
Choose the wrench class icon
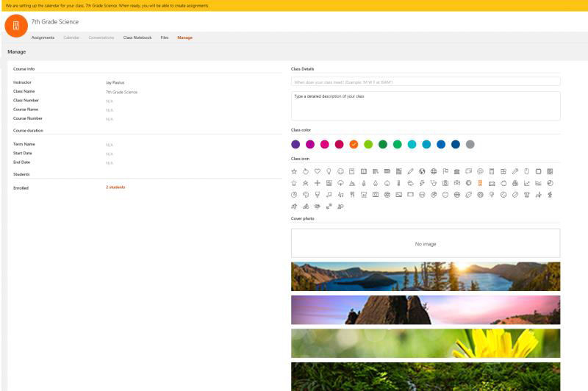click(514, 171)
